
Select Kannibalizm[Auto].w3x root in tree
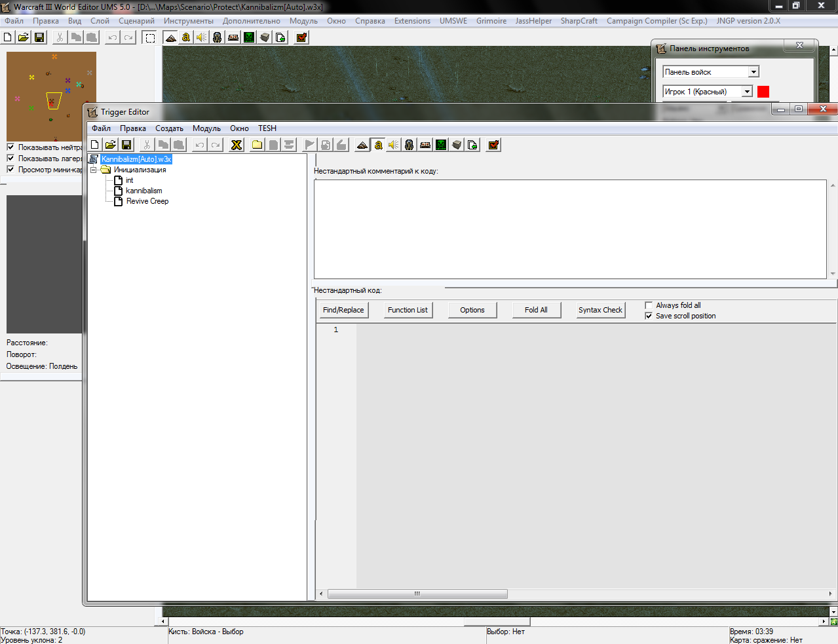coord(136,159)
